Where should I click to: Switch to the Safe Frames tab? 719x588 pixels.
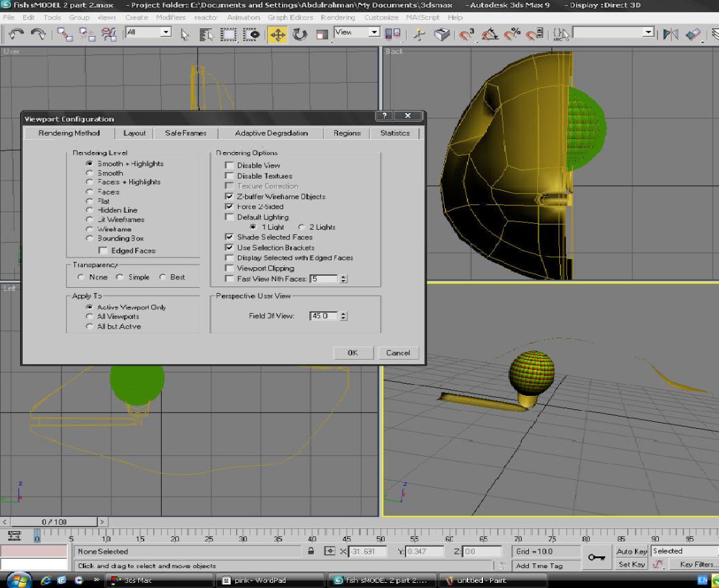[186, 133]
